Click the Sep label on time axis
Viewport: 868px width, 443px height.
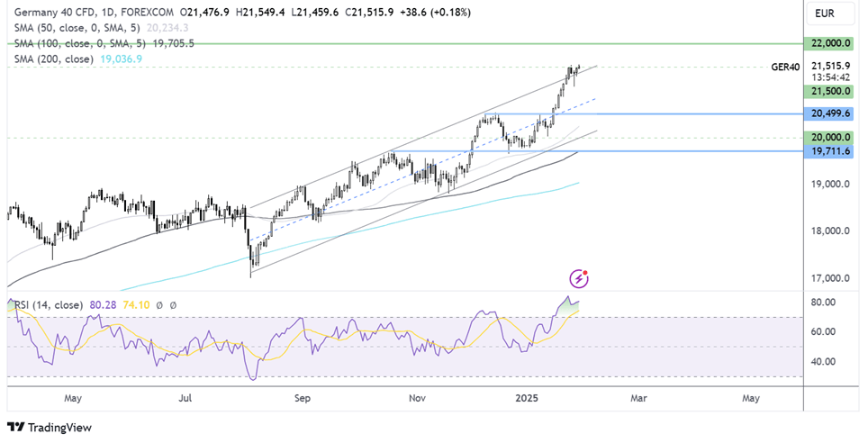[303, 398]
